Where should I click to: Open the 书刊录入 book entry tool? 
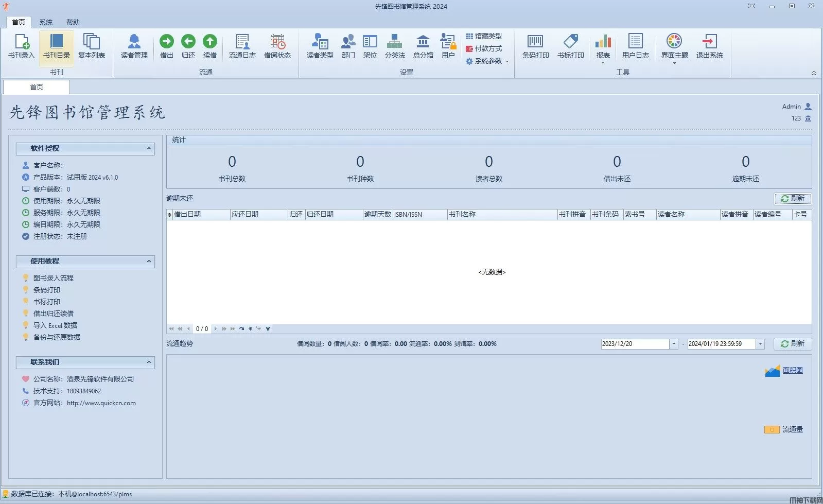[22, 46]
